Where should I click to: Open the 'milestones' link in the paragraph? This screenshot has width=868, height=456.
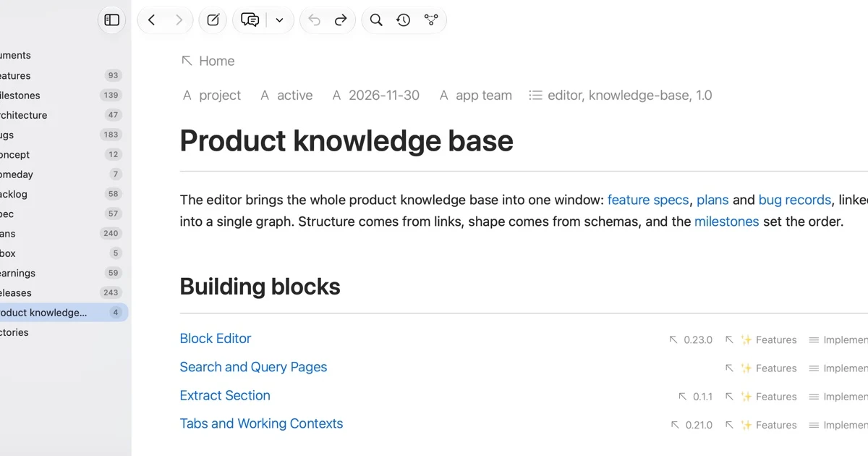coord(726,221)
